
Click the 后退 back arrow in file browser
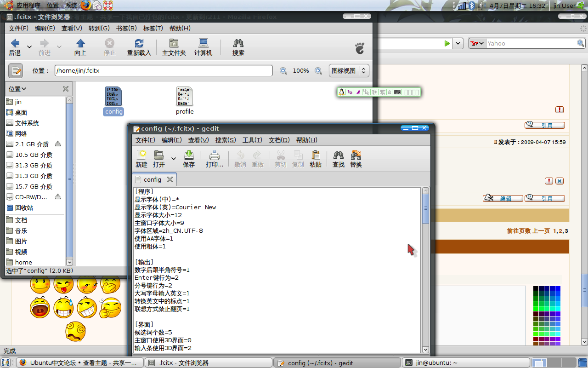pos(15,43)
